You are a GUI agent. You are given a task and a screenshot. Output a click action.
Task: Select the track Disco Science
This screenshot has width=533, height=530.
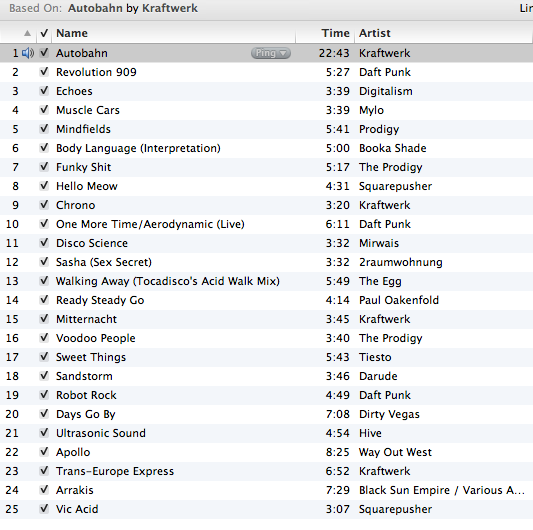click(x=92, y=243)
